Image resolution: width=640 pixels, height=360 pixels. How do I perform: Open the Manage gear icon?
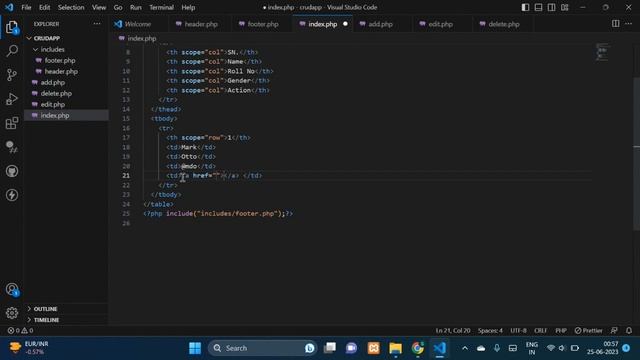tap(12, 313)
